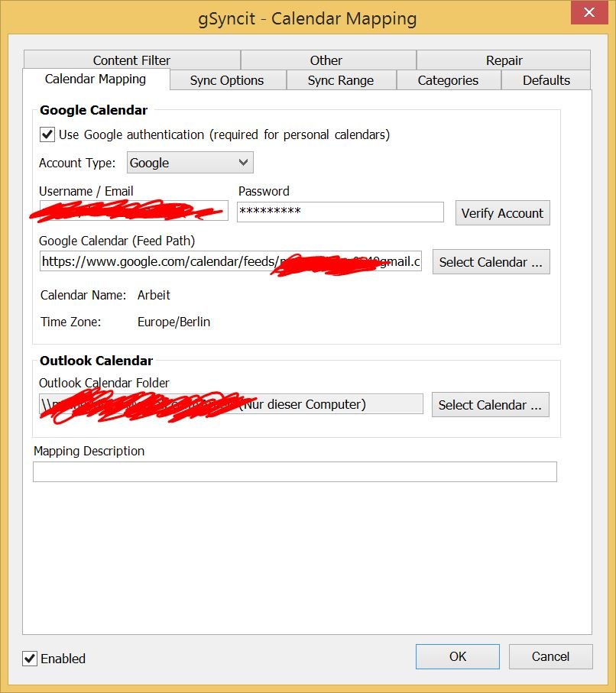The image size is (616, 693).
Task: Select the Calendar Mapping tab
Action: point(96,79)
